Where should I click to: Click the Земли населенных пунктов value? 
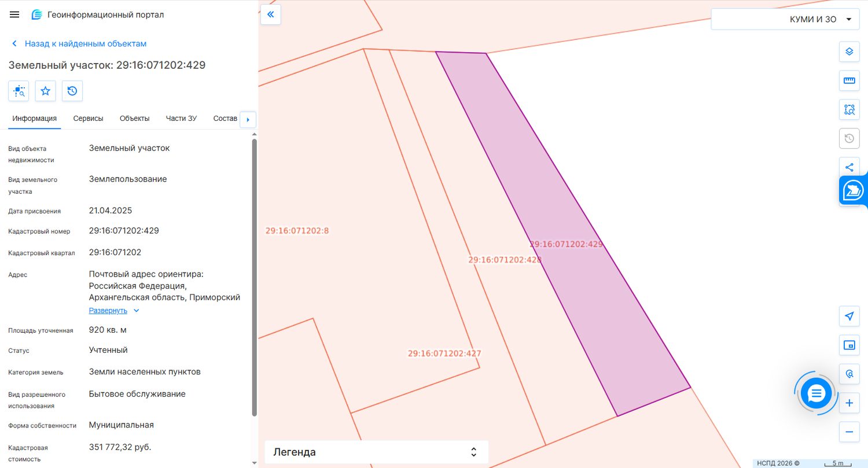click(x=145, y=372)
